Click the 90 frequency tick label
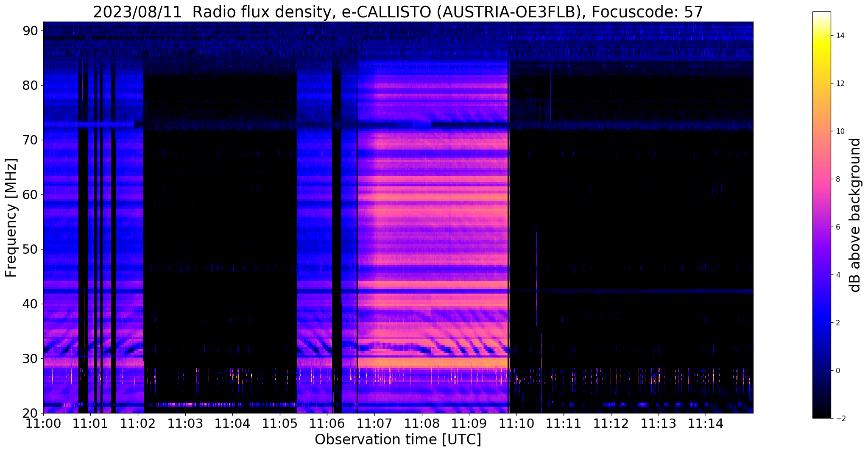This screenshot has width=868, height=452. [x=30, y=31]
